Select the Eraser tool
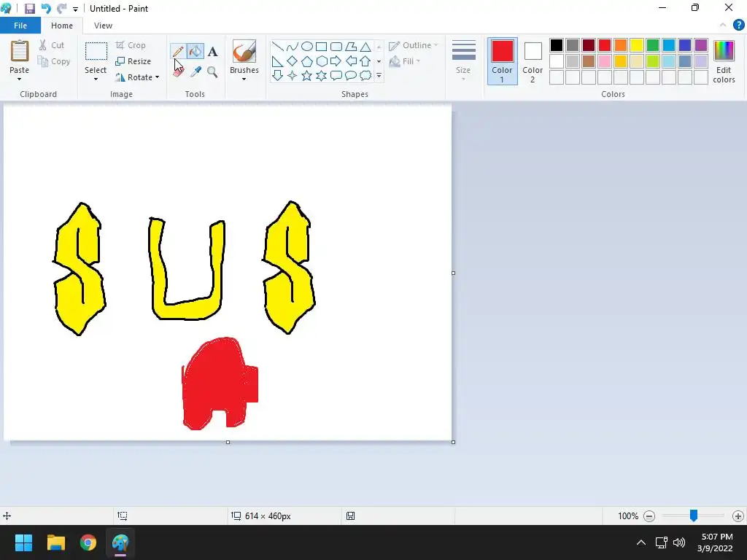The image size is (747, 560). coord(178,72)
